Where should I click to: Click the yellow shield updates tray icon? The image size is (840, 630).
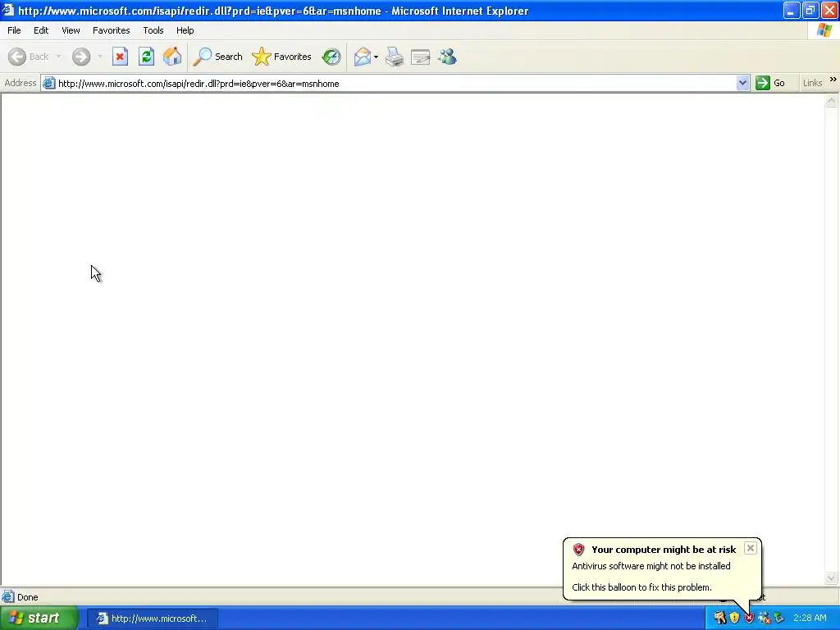point(734,619)
